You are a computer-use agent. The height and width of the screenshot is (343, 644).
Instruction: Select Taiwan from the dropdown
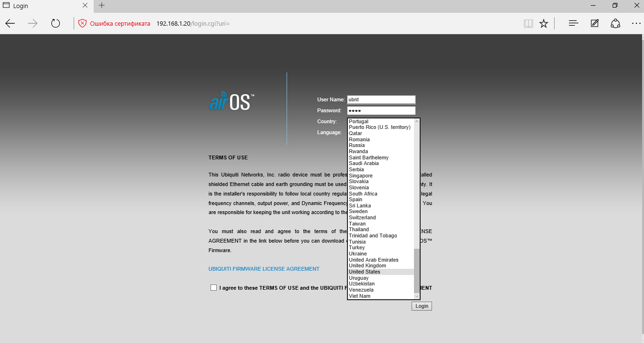tap(381, 224)
